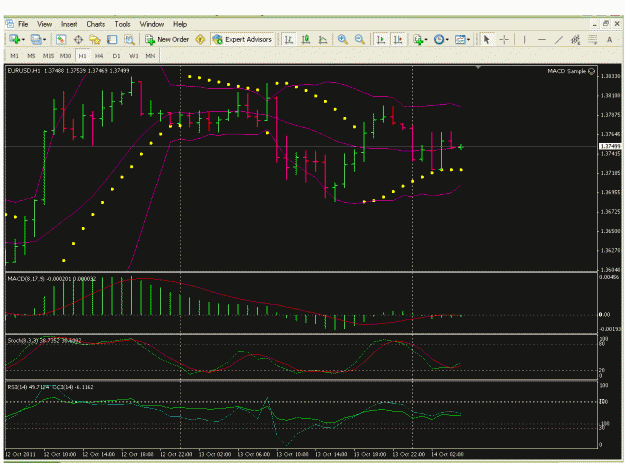The width and height of the screenshot is (625, 463).
Task: Click the Profiles icon
Action: (x=36, y=39)
